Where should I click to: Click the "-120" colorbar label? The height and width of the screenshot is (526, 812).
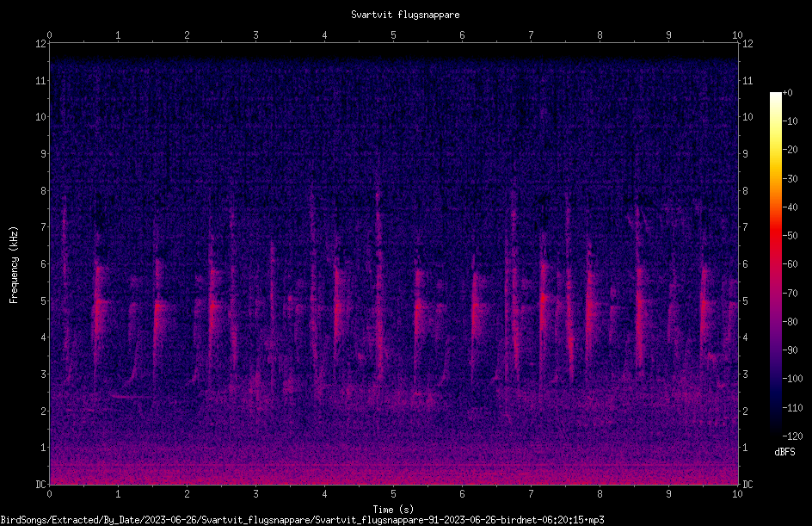[x=792, y=436]
